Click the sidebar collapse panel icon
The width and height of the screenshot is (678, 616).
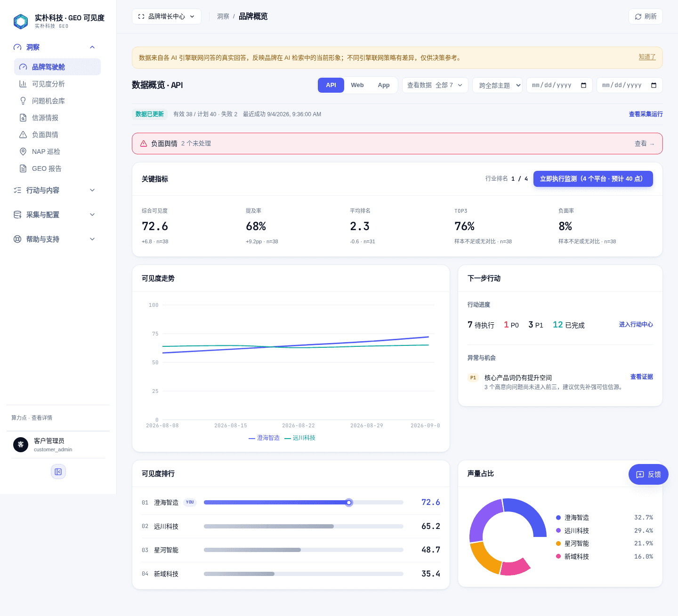[58, 472]
